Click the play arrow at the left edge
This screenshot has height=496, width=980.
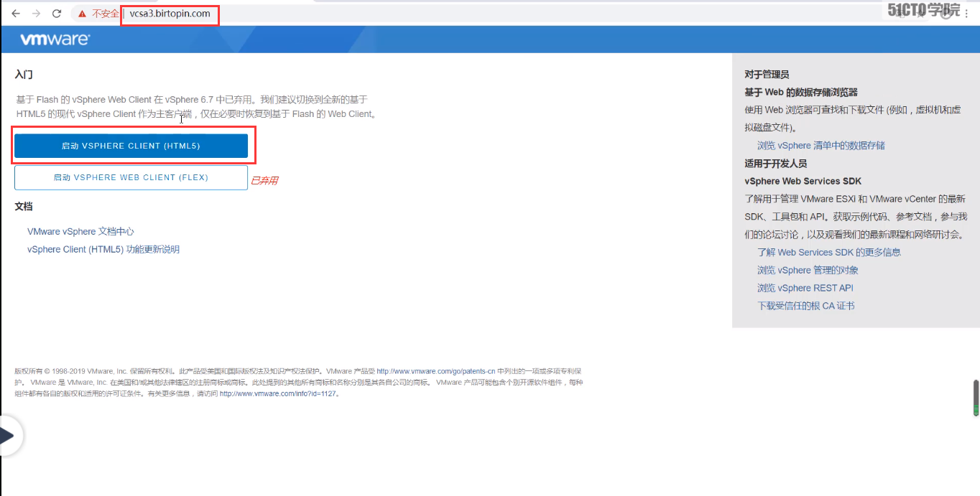coord(8,435)
